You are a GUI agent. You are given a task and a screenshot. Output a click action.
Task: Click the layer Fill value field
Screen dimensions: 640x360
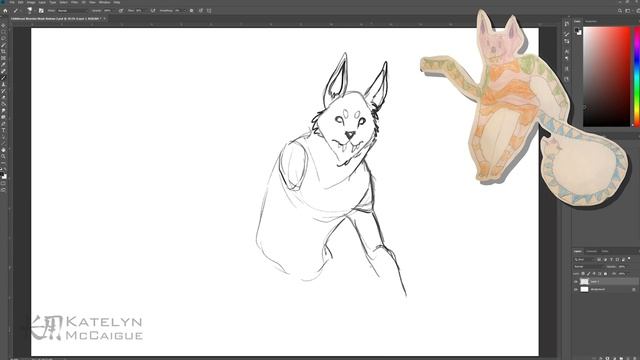click(x=622, y=273)
